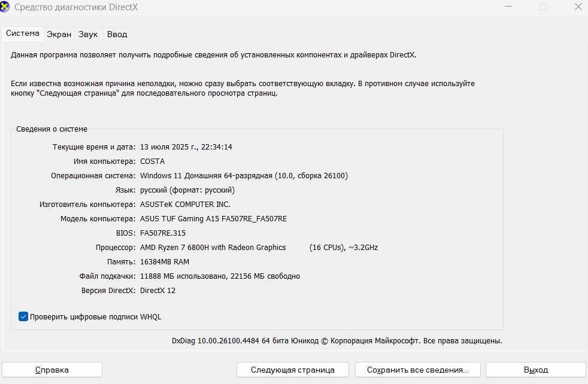This screenshot has width=588, height=384.
Task: Click the memory value 16384MB RAM
Action: 165,262
